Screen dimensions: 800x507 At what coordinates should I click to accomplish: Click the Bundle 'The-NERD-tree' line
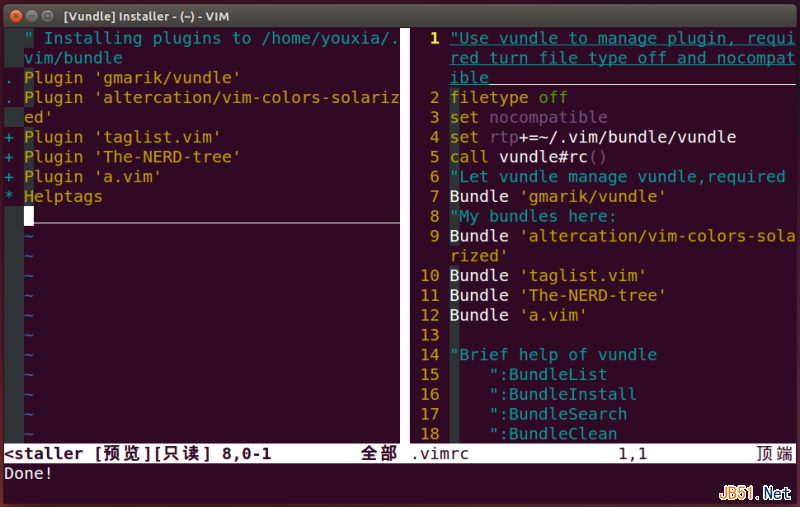tap(558, 296)
